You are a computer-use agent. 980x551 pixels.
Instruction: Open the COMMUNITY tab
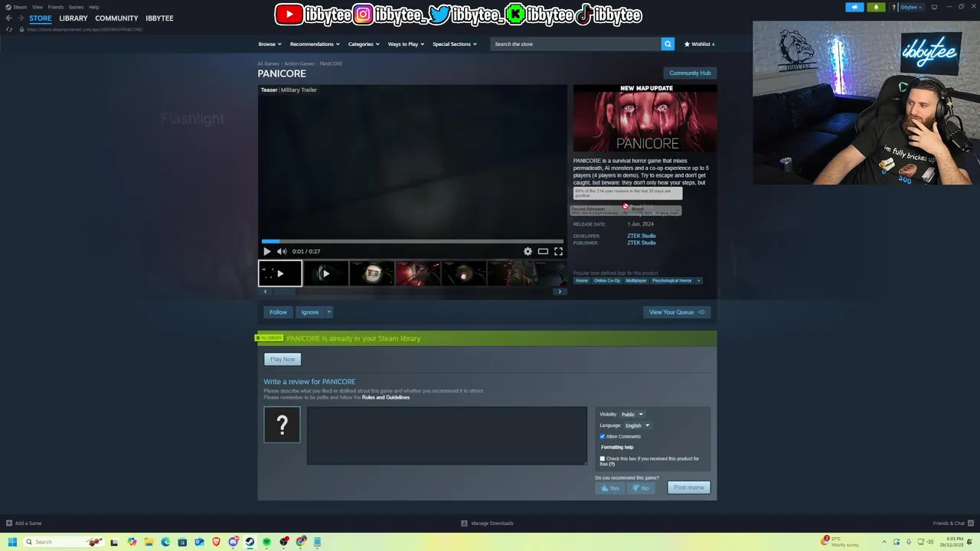click(116, 18)
